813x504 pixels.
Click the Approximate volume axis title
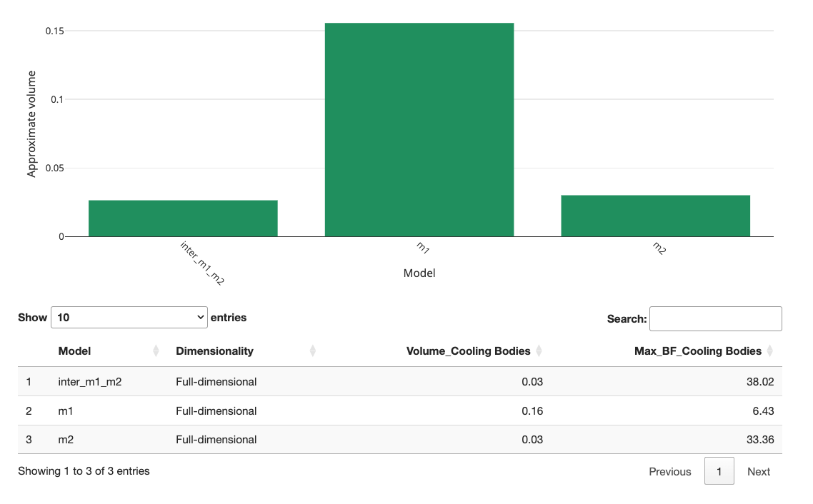(31, 124)
